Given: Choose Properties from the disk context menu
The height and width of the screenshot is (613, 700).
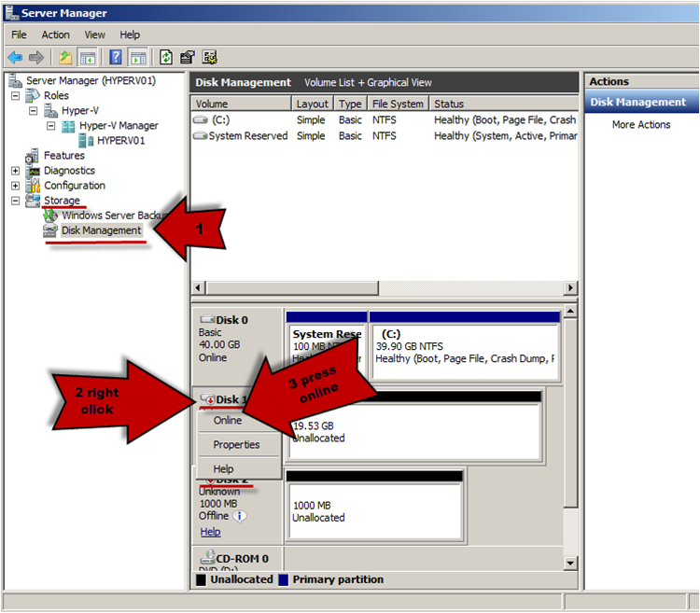Looking at the screenshot, I should coord(239,445).
